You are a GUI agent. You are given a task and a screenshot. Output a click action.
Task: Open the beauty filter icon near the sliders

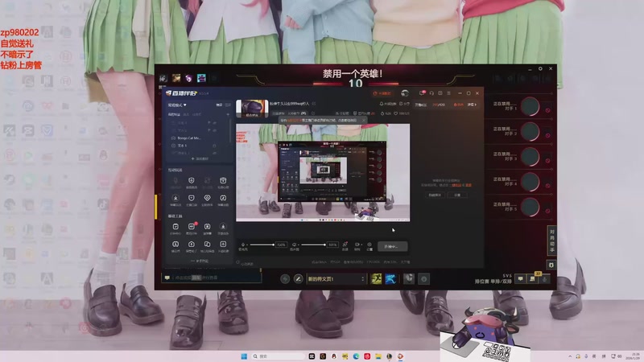pos(345,245)
